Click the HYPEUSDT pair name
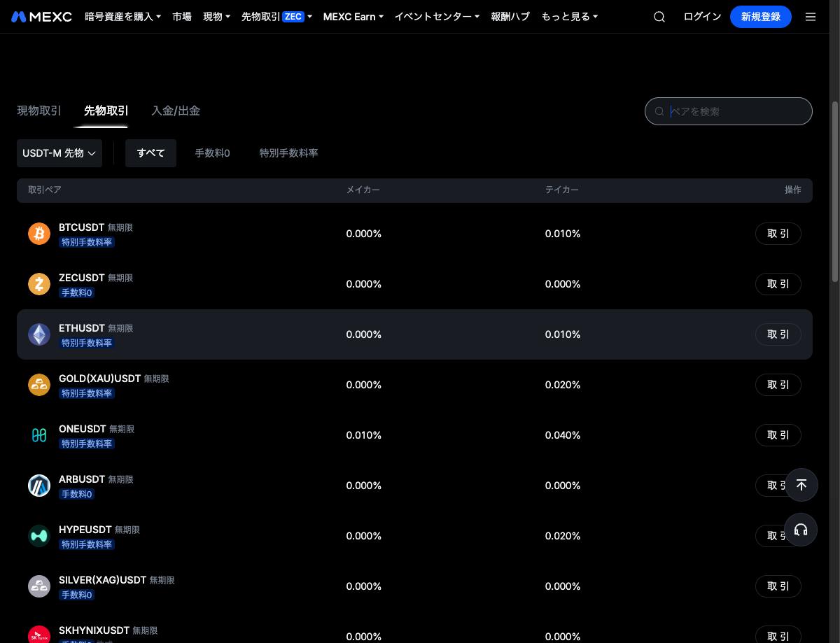The width and height of the screenshot is (840, 643). coord(85,530)
